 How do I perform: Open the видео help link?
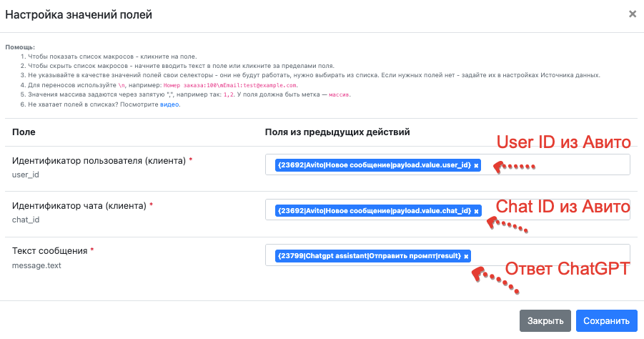click(x=169, y=104)
